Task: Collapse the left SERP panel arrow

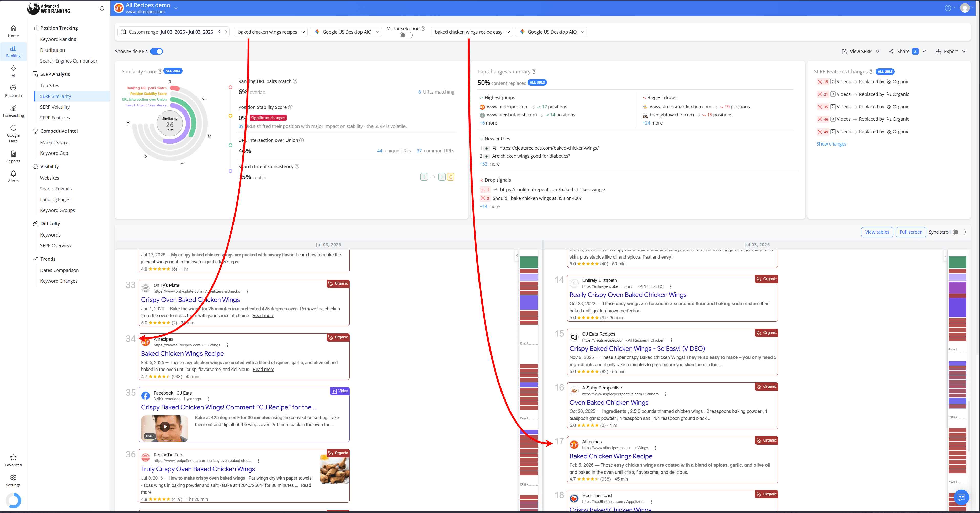Action: (517, 255)
